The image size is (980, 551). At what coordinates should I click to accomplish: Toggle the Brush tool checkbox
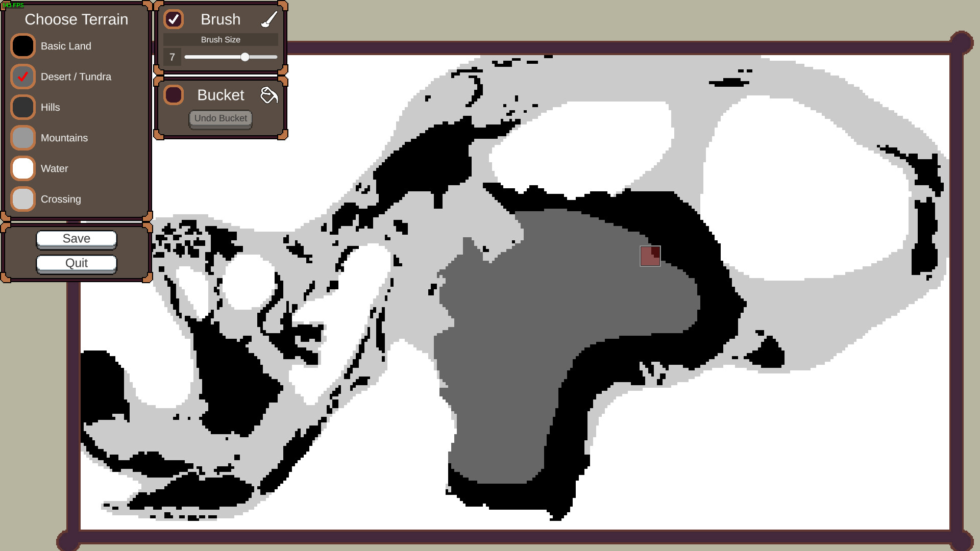click(174, 19)
